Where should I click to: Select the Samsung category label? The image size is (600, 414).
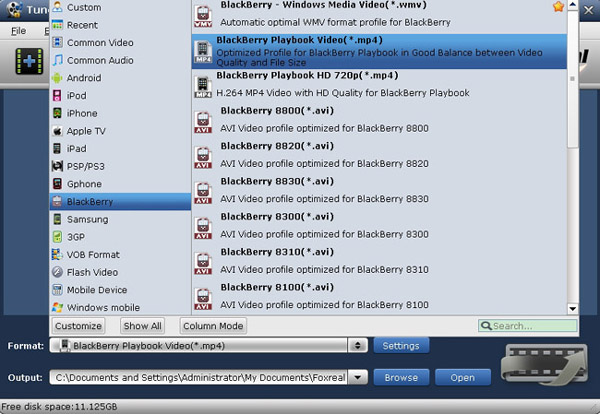pyautogui.click(x=88, y=219)
